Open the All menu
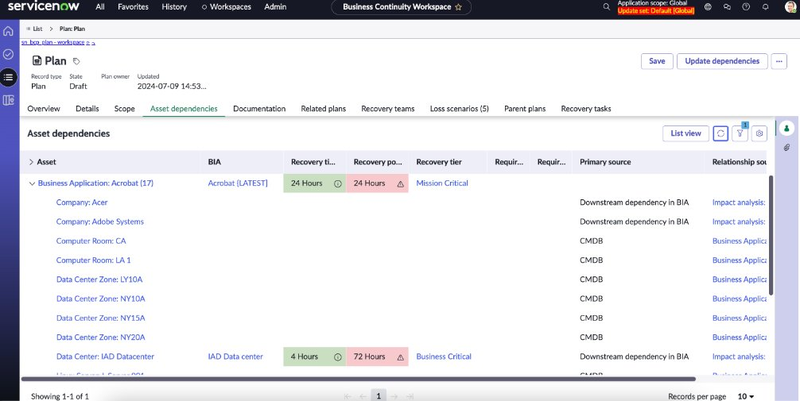This screenshot has width=800, height=401. pyautogui.click(x=100, y=7)
